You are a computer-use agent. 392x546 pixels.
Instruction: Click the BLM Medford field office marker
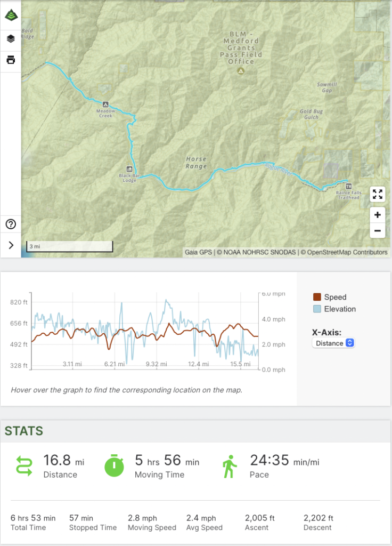coord(241,70)
